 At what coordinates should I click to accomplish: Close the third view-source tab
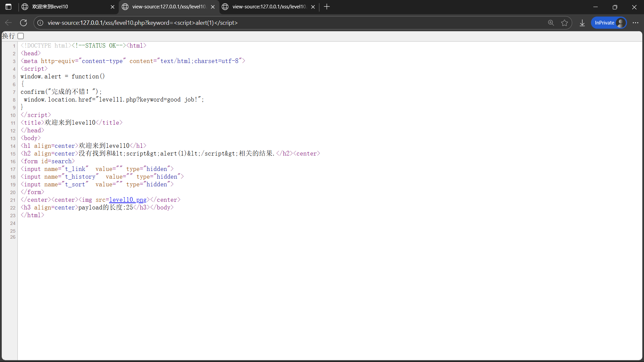pos(313,7)
